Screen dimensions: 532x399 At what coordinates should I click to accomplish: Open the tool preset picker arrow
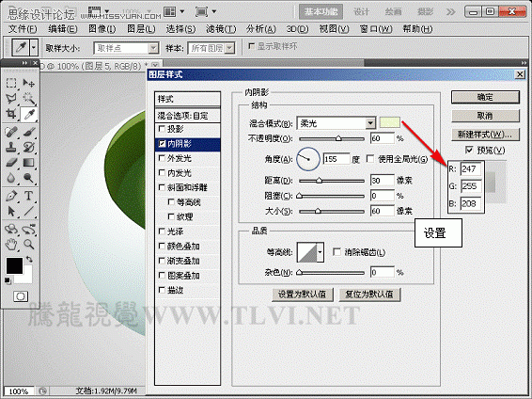coord(33,48)
